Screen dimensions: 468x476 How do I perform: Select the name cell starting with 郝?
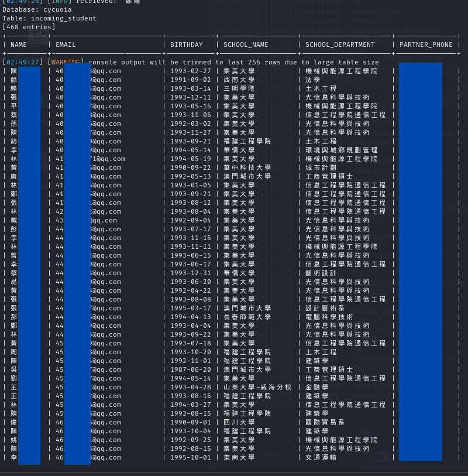click(x=14, y=317)
